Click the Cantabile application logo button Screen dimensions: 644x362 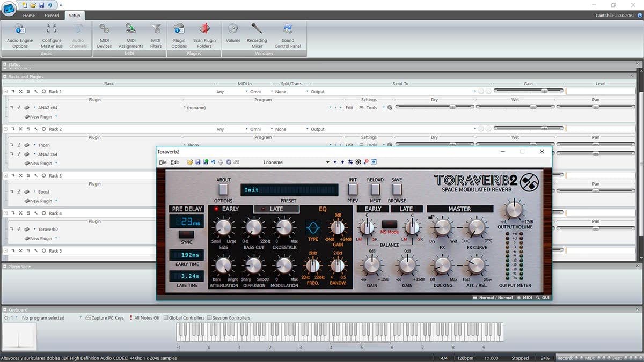(9, 10)
